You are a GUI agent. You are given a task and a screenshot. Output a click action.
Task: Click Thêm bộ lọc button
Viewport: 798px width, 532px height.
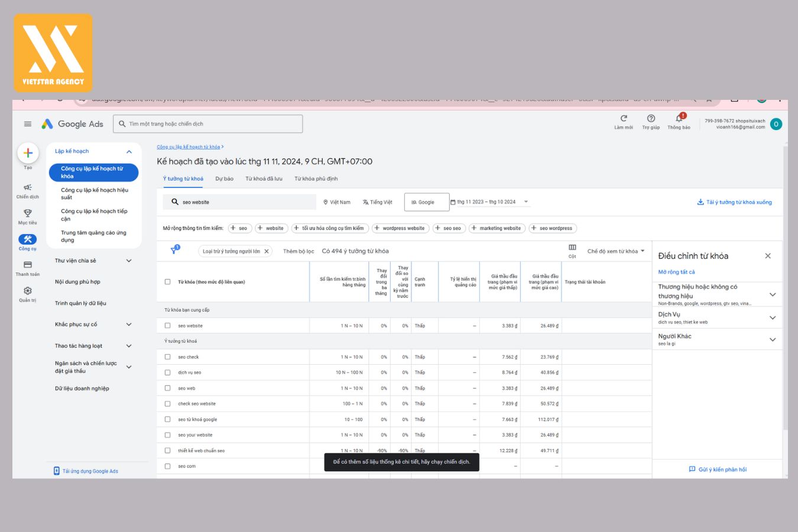pyautogui.click(x=299, y=251)
